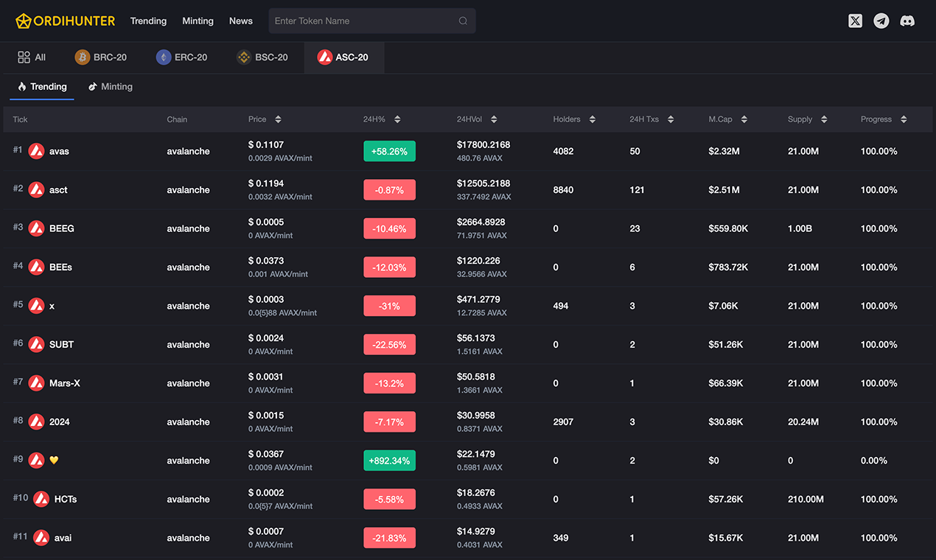Click the 0.00% progress value
936x560 pixels.
click(x=874, y=461)
